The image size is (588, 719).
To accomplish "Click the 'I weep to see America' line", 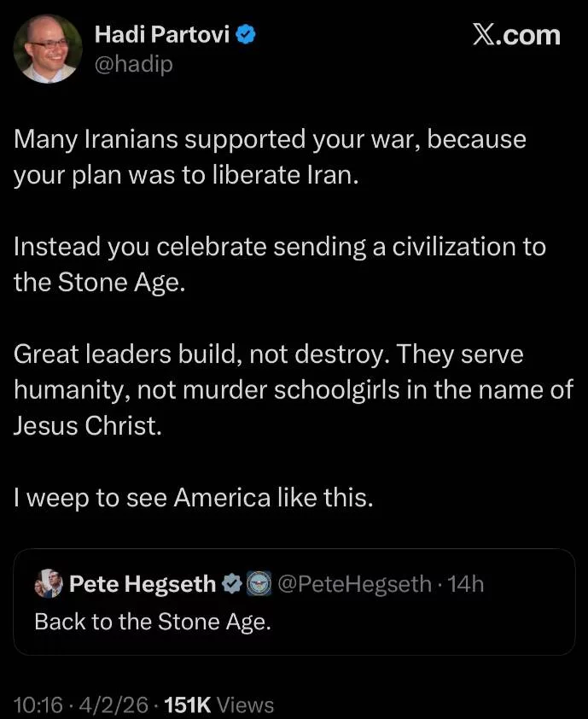I will [x=193, y=498].
